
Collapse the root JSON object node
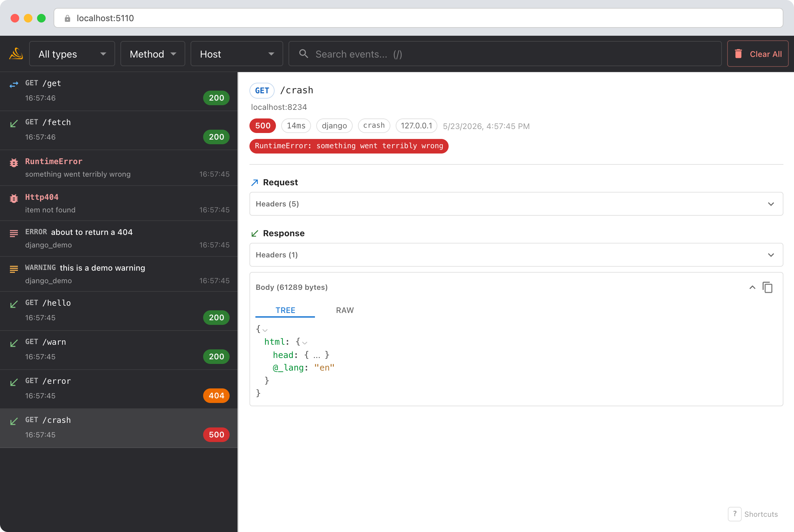265,330
